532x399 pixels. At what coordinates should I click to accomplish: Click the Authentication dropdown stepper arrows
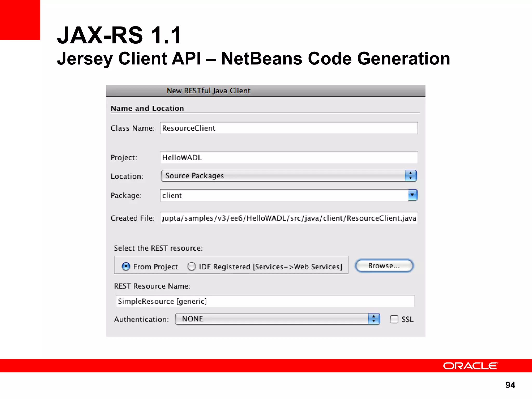coord(374,319)
